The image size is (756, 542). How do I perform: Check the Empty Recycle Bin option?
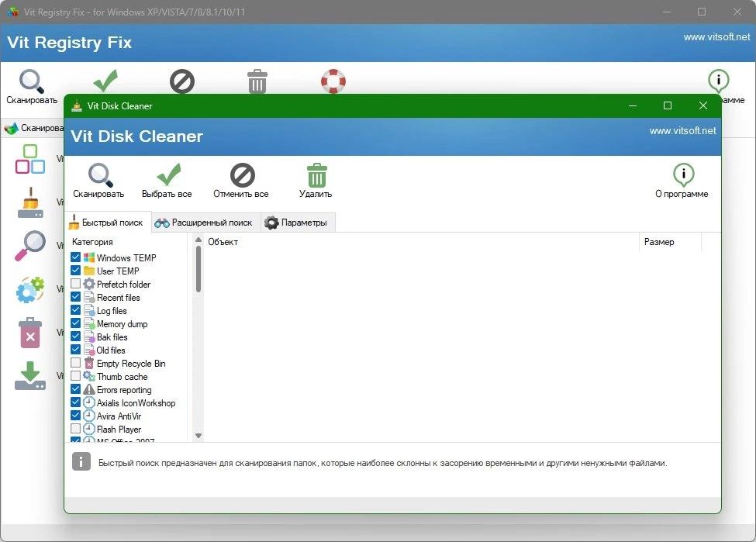click(x=76, y=363)
